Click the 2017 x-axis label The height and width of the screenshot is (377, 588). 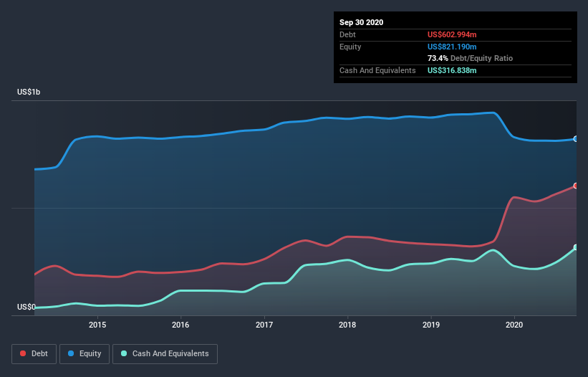(264, 325)
